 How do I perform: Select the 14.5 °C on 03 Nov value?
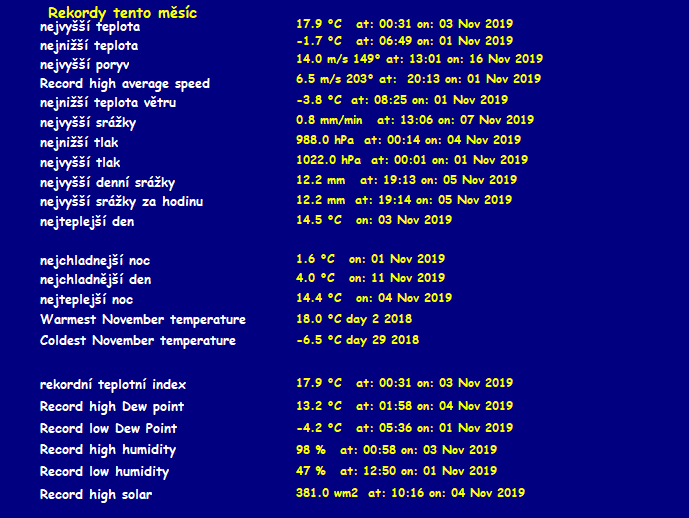pyautogui.click(x=374, y=220)
